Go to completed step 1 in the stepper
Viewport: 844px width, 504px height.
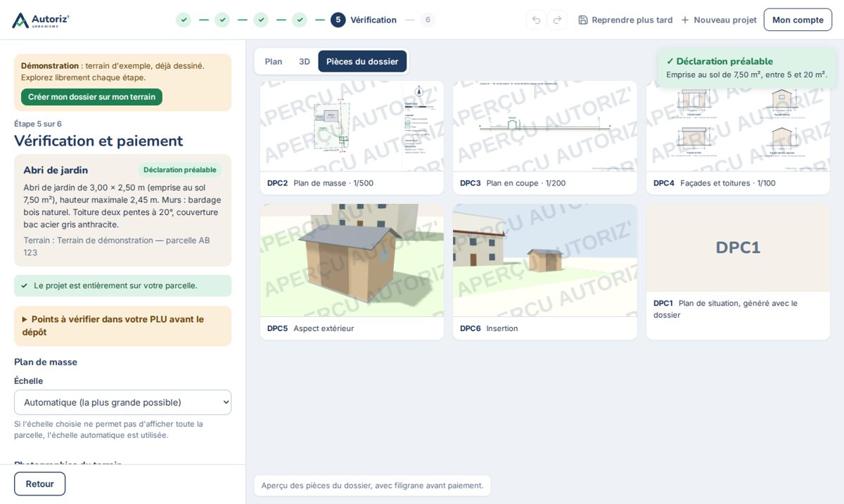click(x=184, y=20)
